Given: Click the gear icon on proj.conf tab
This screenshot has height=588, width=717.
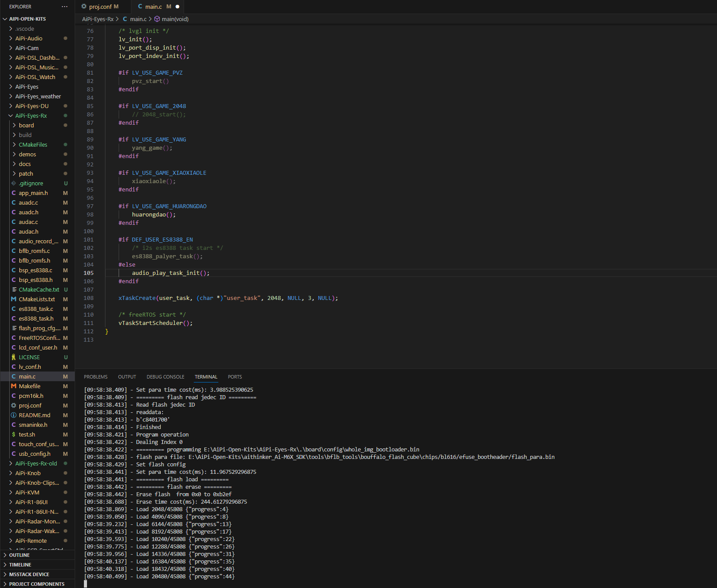Looking at the screenshot, I should click(x=84, y=7).
